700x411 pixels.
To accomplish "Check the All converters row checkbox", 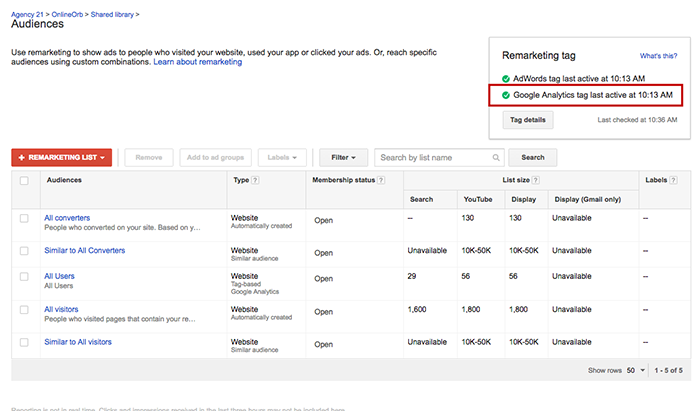I will click(24, 218).
